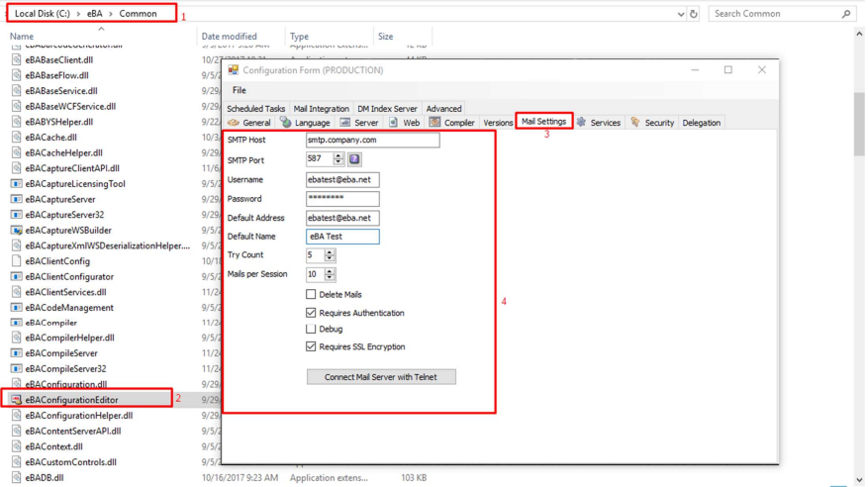Click the search magnifier icon

pyautogui.click(x=846, y=14)
